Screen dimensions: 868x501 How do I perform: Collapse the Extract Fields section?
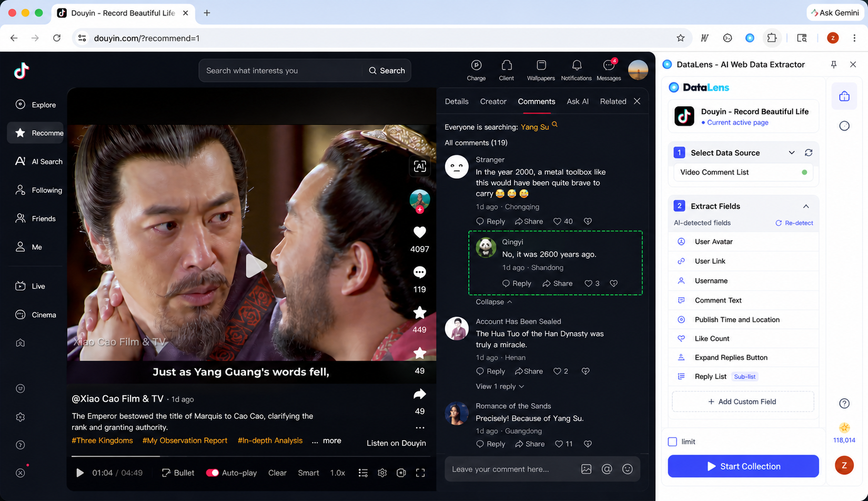coord(806,206)
